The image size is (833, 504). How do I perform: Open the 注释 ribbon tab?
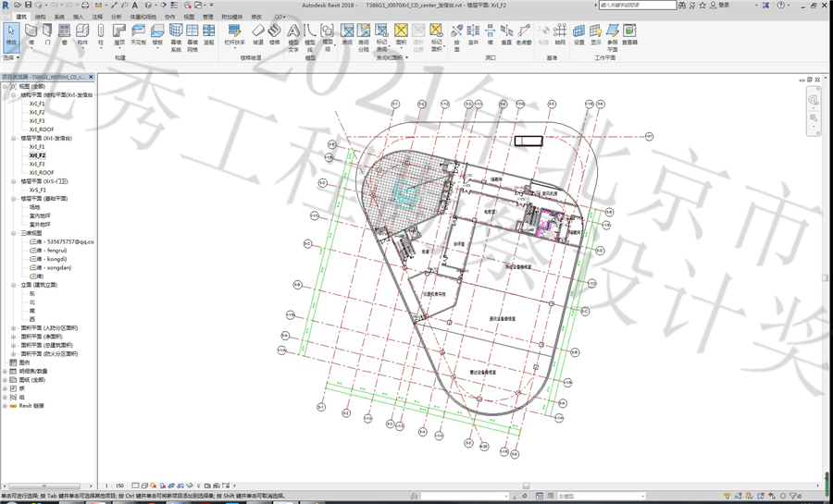pyautogui.click(x=97, y=17)
